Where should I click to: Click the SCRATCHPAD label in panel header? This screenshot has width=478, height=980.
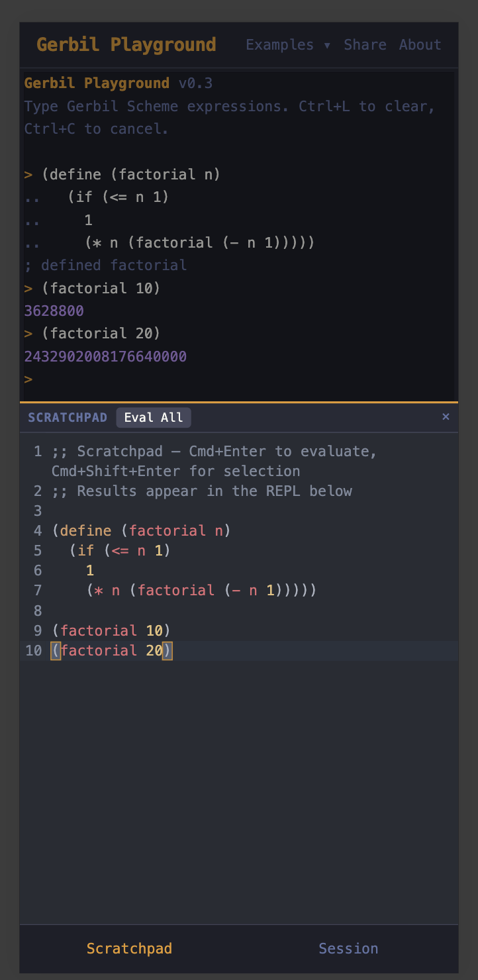pyautogui.click(x=68, y=418)
